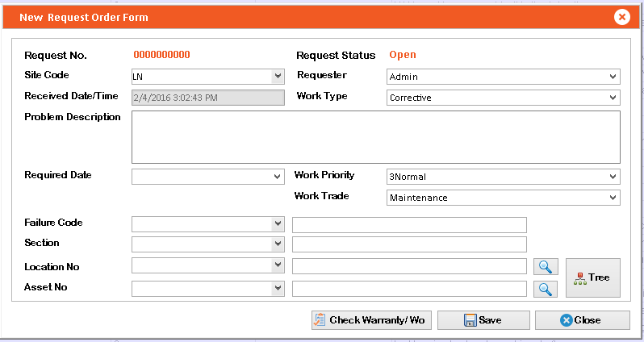Click the magnifier icon for Asset No

546,289
